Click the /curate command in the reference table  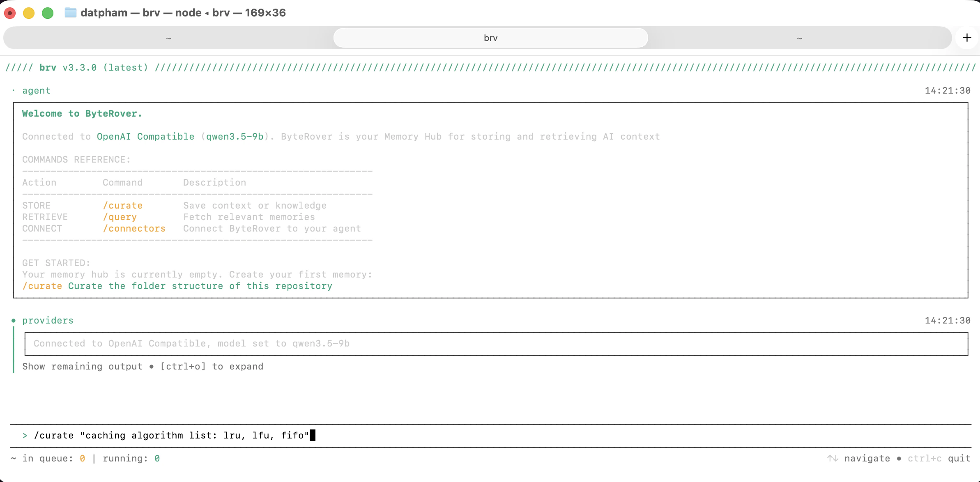pos(123,205)
